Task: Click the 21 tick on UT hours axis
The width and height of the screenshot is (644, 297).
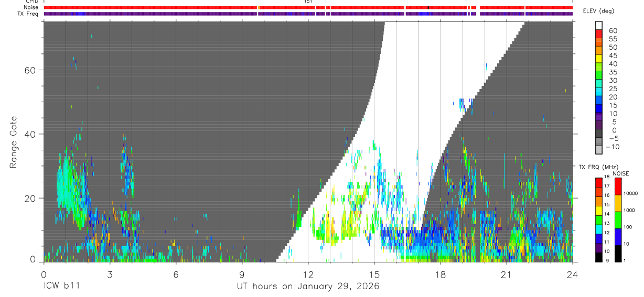Action: (x=506, y=274)
